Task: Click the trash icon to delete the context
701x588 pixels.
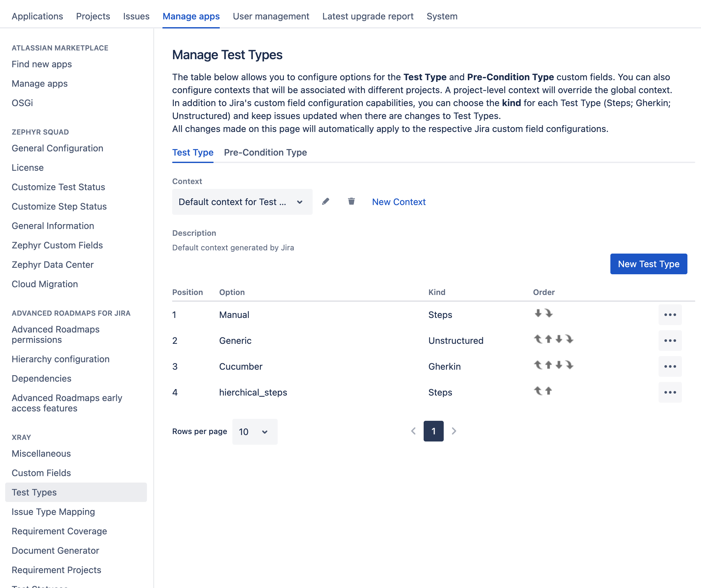Action: [x=351, y=201]
